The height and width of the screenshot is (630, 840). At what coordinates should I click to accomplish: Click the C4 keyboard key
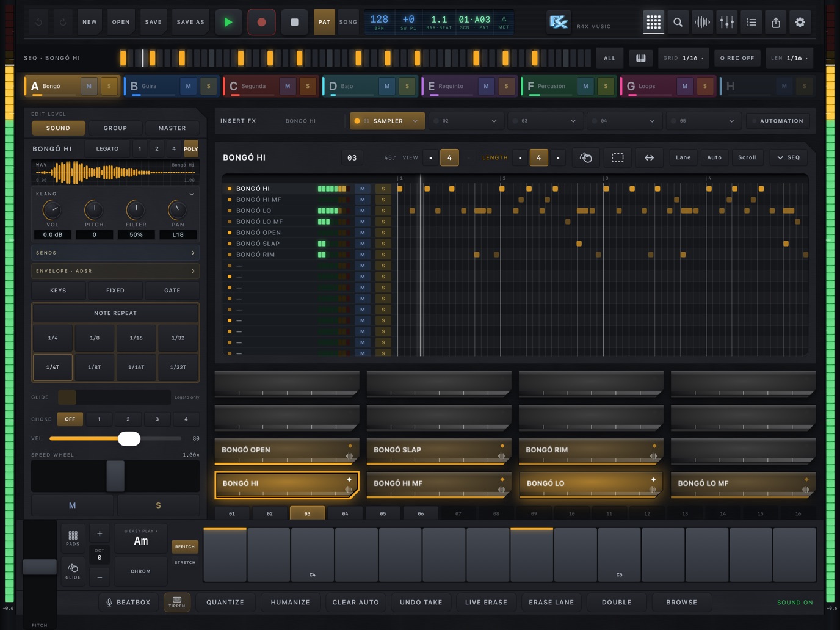click(313, 554)
